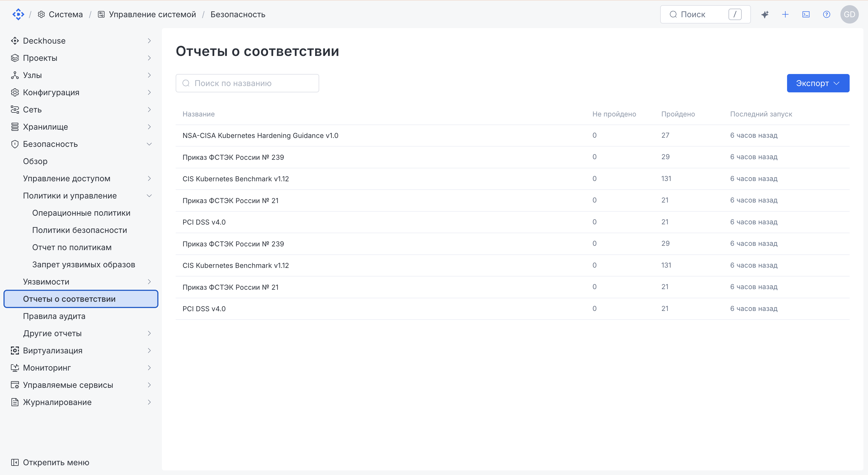Collapse the Безопасность section chevron
The image size is (868, 475).
coord(149,144)
